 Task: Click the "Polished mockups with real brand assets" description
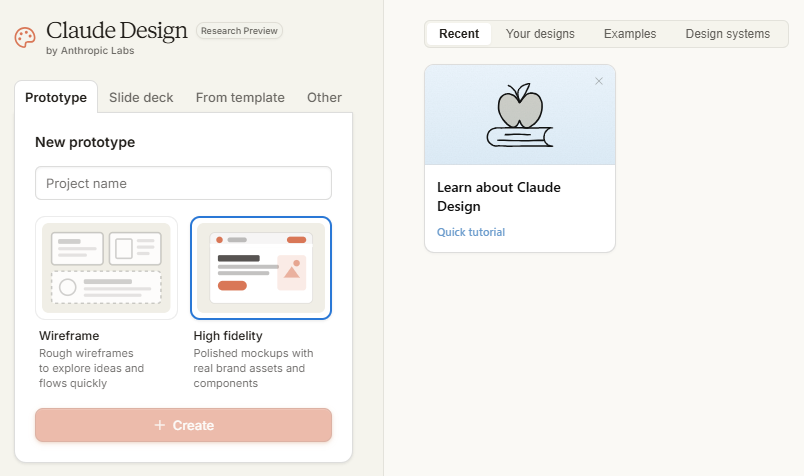(253, 368)
